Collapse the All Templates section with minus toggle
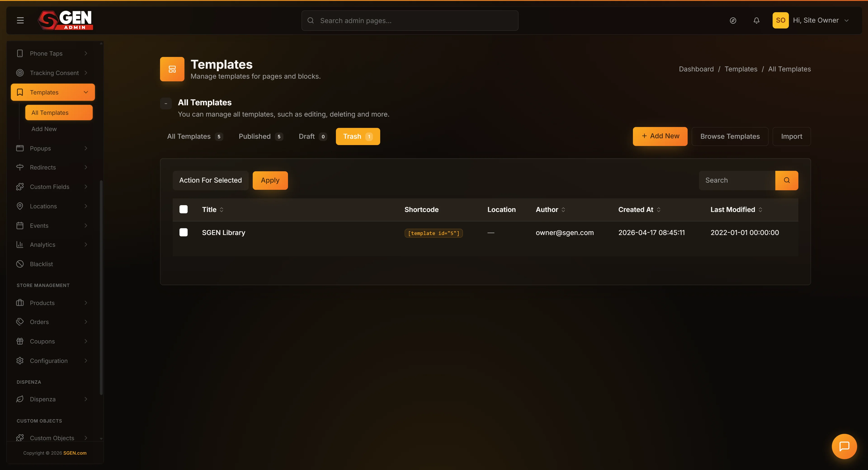The image size is (868, 470). point(166,103)
